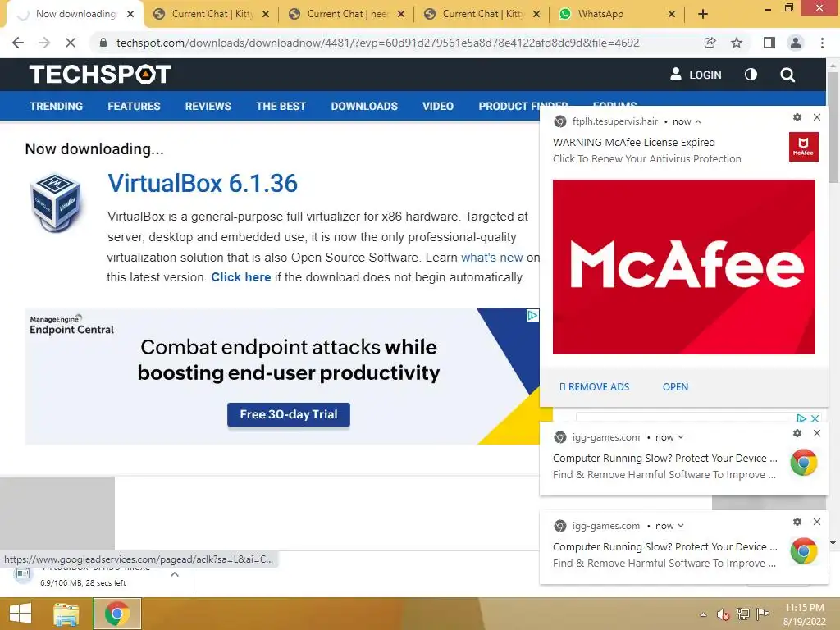Open the browser side panel
This screenshot has height=630, width=840.
pos(769,43)
